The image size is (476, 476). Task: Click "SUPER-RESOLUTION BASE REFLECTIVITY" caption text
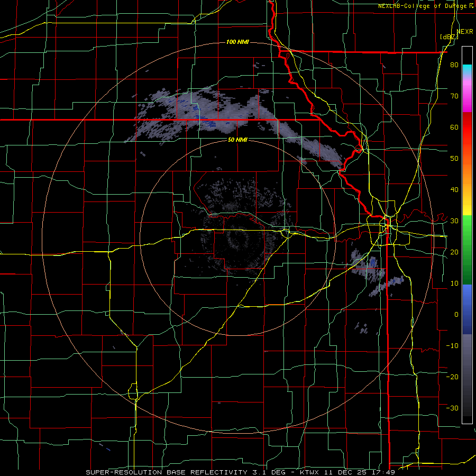tap(166, 472)
